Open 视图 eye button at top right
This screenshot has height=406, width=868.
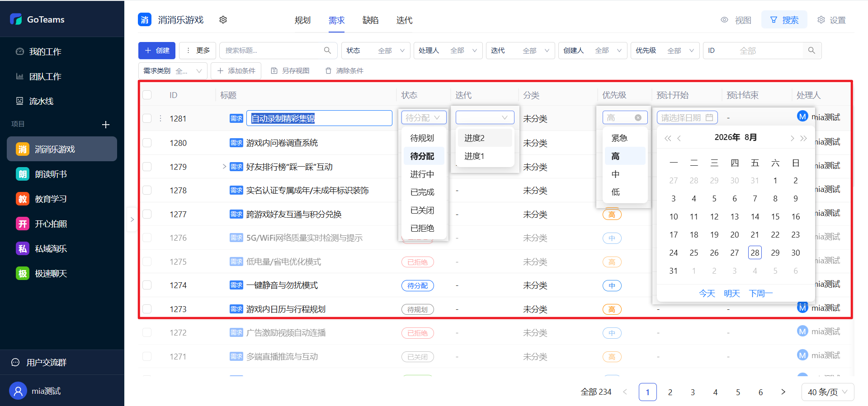pos(736,20)
